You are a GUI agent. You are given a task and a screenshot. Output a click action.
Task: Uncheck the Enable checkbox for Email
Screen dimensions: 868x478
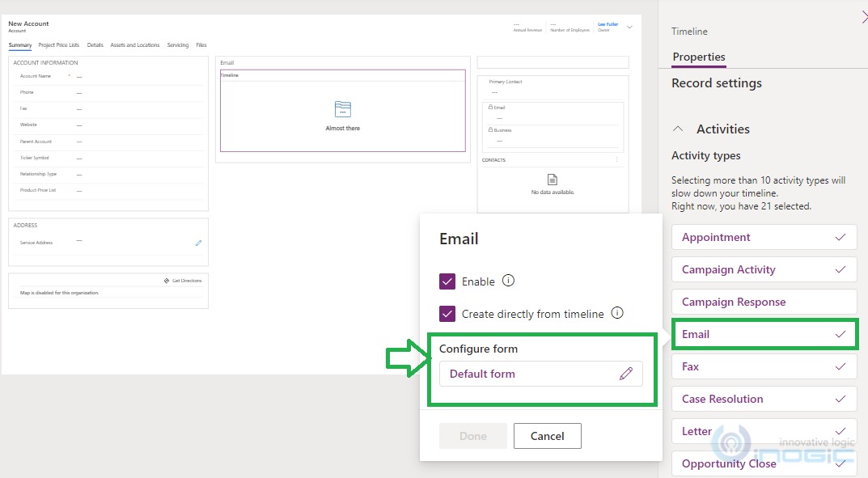click(447, 281)
